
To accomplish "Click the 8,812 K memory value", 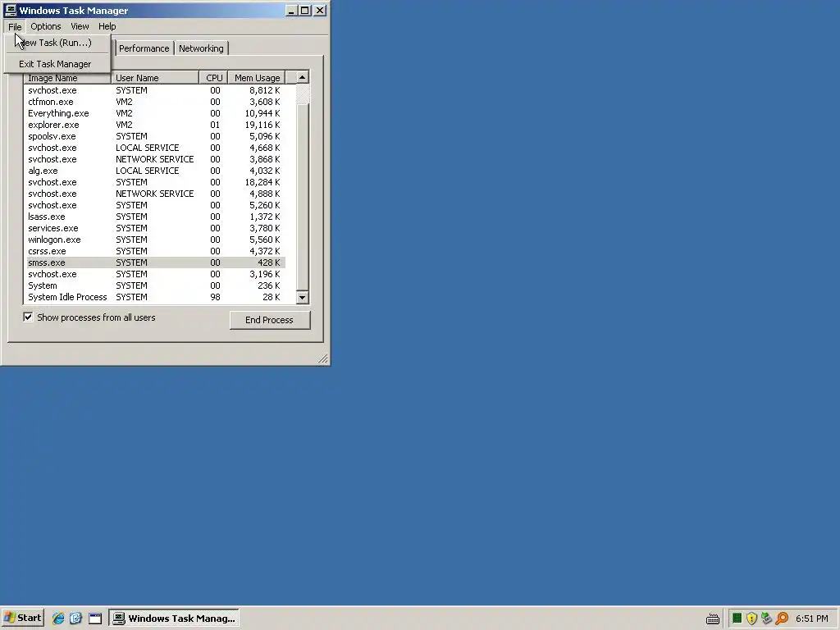I will click(x=265, y=90).
